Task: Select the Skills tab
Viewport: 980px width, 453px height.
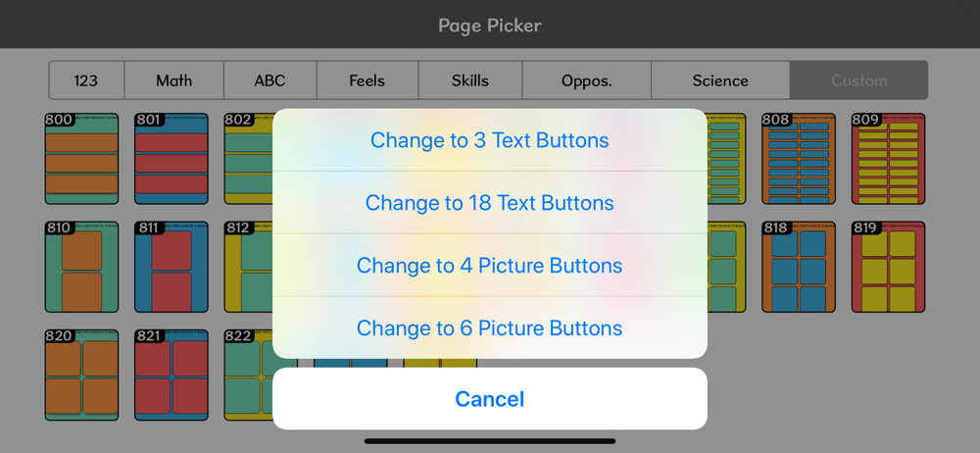Action: [470, 80]
